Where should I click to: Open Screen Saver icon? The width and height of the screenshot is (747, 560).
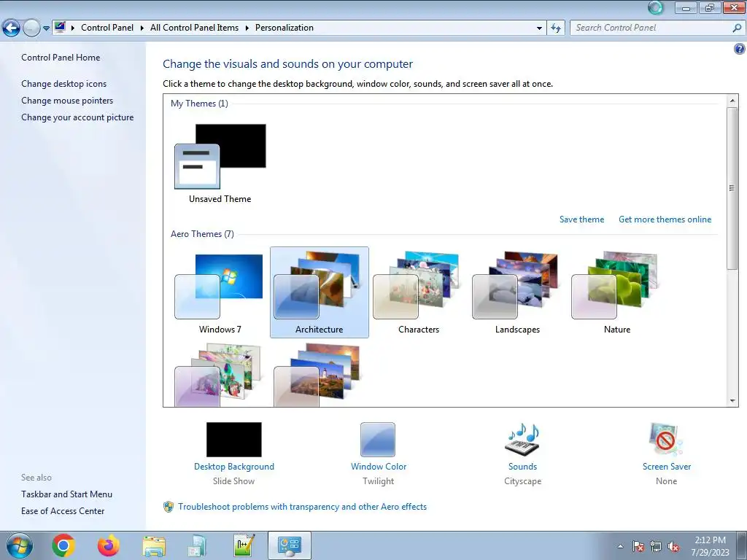coord(666,439)
